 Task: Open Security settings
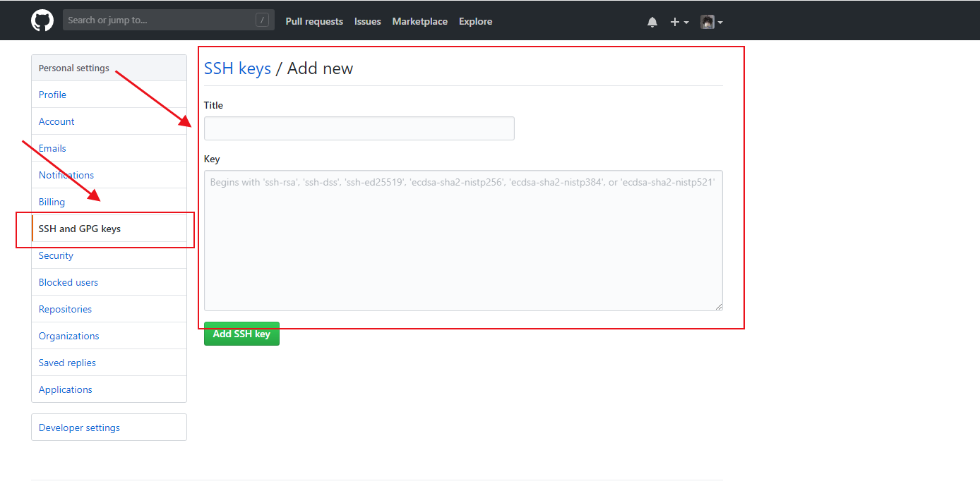[x=109, y=255]
